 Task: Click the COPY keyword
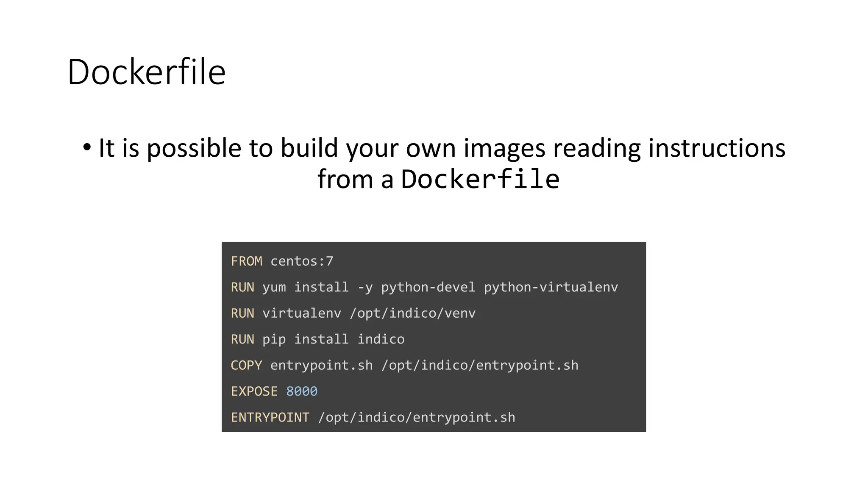point(246,365)
